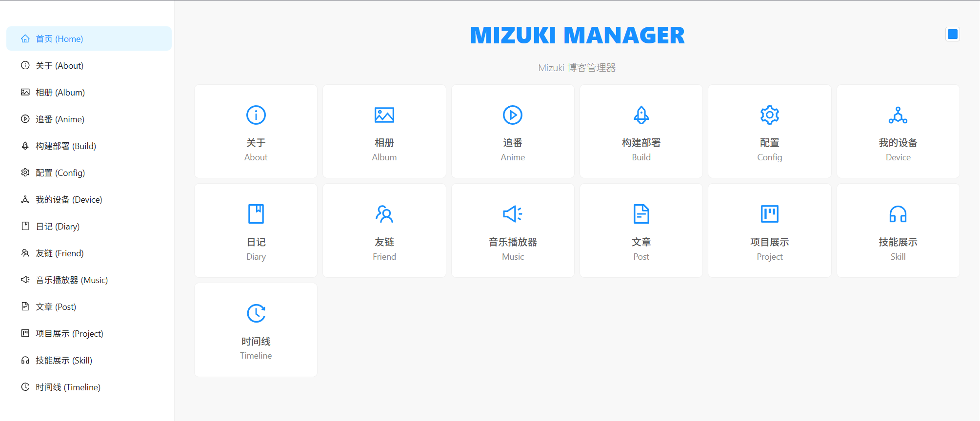Click the 我的设备 title on the Device card
This screenshot has height=421, width=980.
tap(898, 143)
